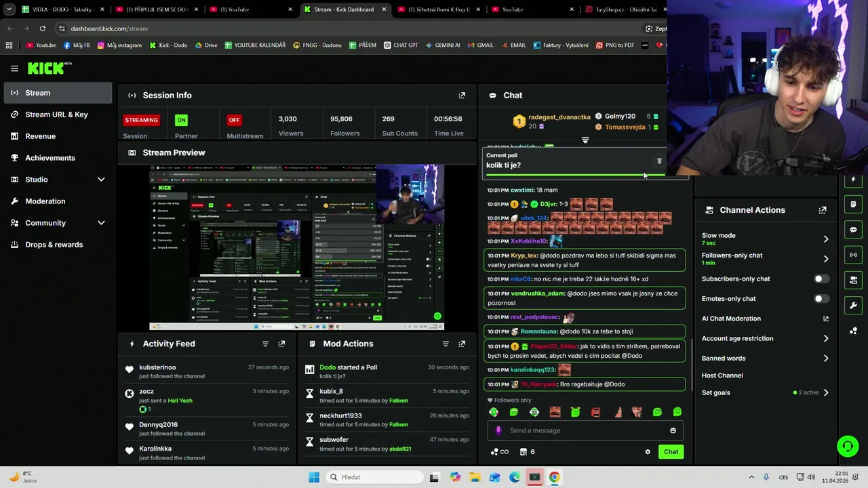The height and width of the screenshot is (488, 868).
Task: Click the purple microphone icon in message box
Action: click(498, 430)
